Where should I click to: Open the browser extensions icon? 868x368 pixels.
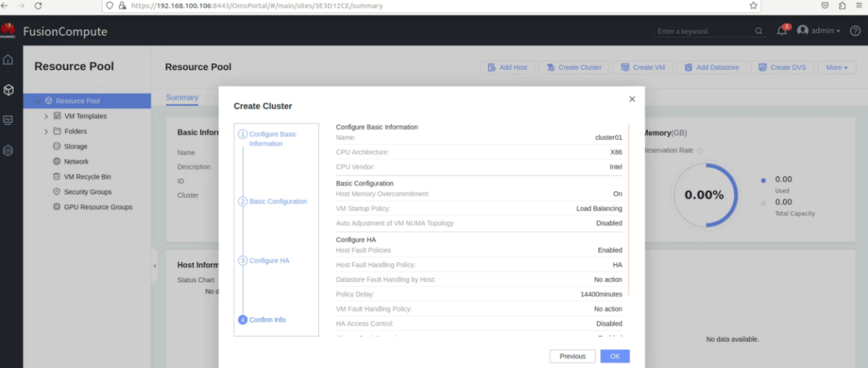click(842, 6)
